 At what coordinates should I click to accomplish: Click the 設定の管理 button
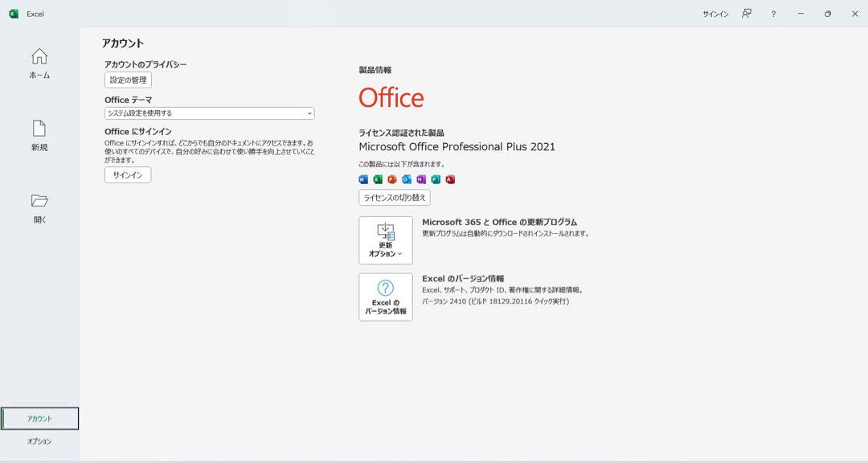[x=128, y=80]
